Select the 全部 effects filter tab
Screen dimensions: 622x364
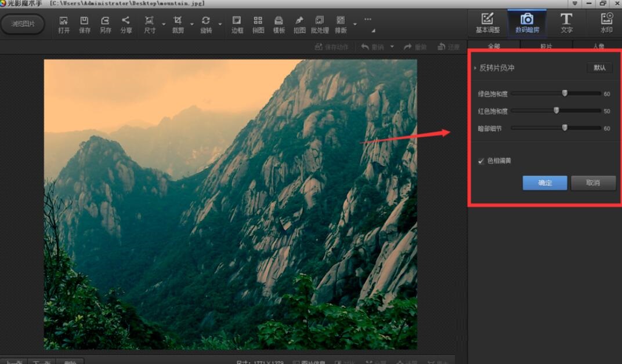(494, 46)
